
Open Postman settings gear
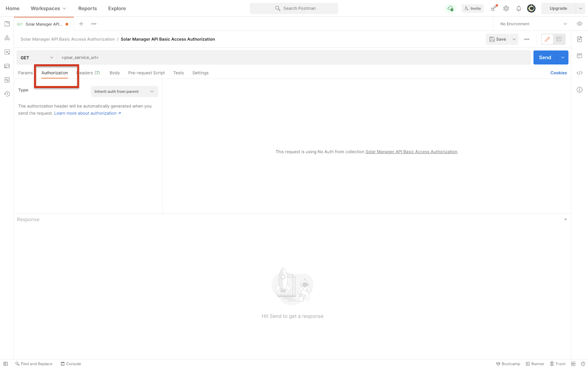[x=506, y=8]
